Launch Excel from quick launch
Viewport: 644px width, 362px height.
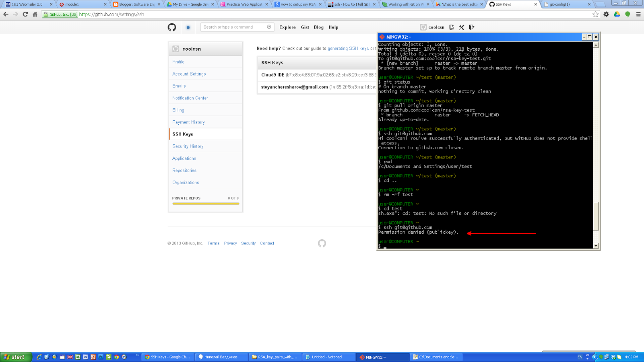click(x=78, y=357)
